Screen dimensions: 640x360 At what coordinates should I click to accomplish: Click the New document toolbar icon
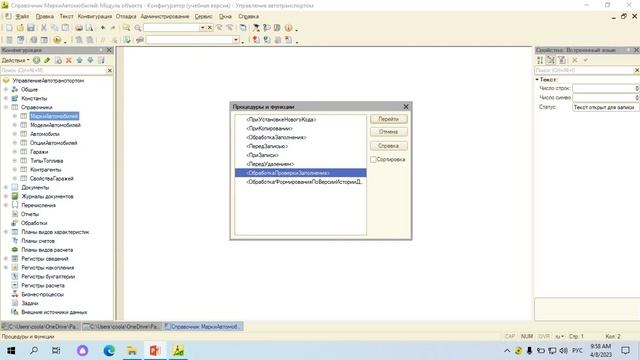[9, 28]
